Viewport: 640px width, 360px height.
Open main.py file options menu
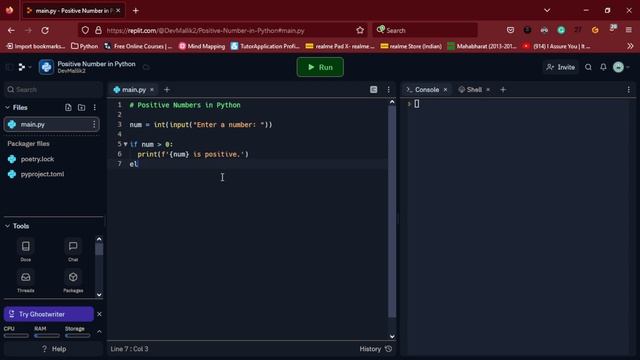(x=94, y=124)
